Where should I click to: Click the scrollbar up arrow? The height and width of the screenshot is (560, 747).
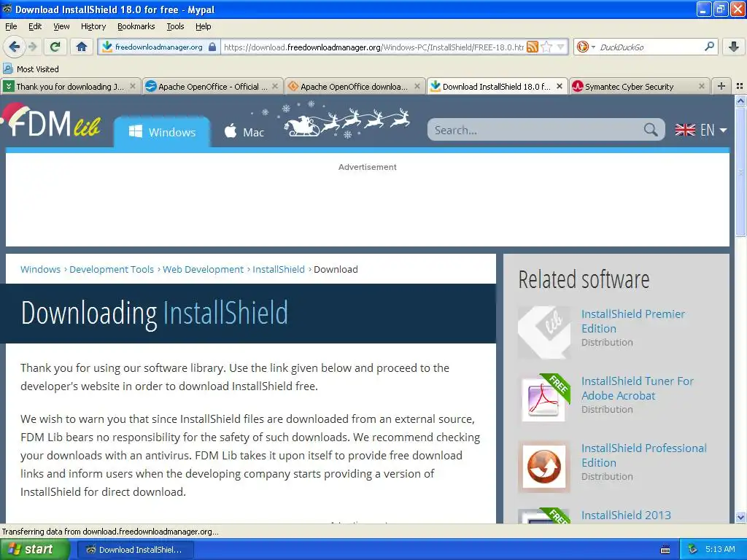pos(740,101)
